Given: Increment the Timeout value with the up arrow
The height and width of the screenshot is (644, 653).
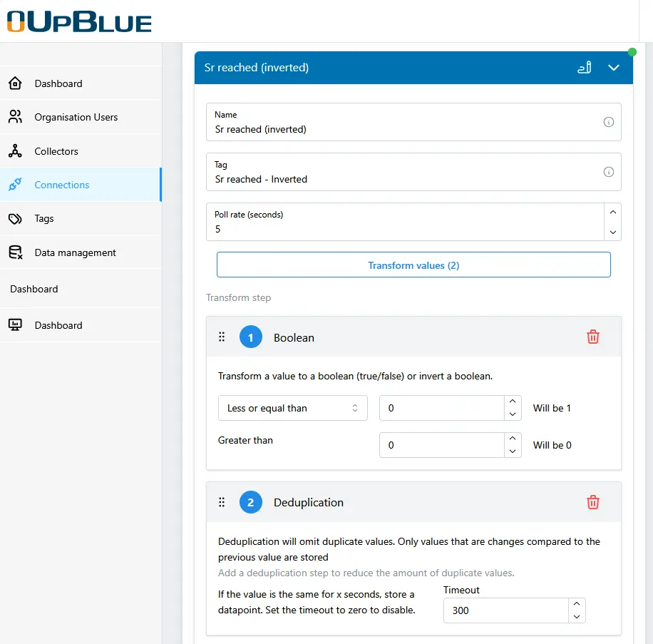Looking at the screenshot, I should tap(577, 605).
